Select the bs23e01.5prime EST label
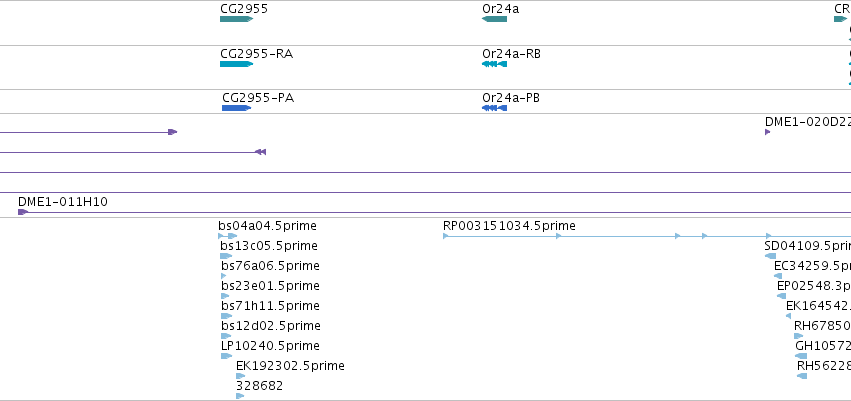This screenshot has width=851, height=401. tap(270, 286)
